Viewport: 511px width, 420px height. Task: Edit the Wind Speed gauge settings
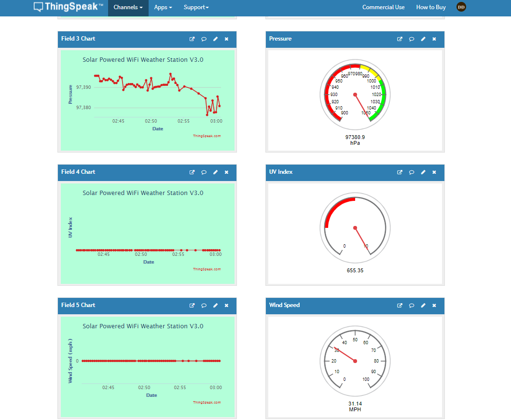(x=423, y=306)
